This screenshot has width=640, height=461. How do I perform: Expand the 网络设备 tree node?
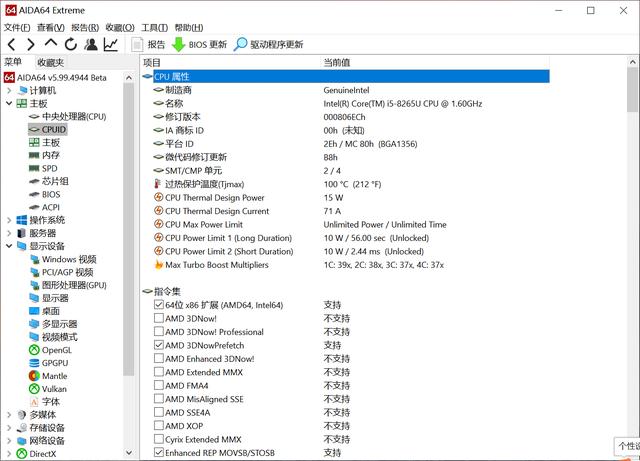pos(9,441)
